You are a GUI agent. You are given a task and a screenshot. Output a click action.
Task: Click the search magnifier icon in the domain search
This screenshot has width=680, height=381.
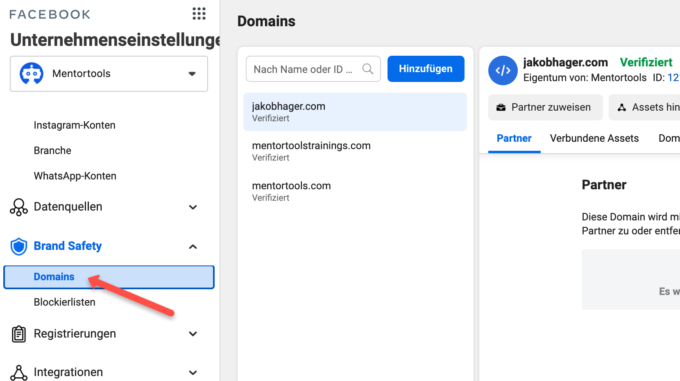(x=368, y=69)
